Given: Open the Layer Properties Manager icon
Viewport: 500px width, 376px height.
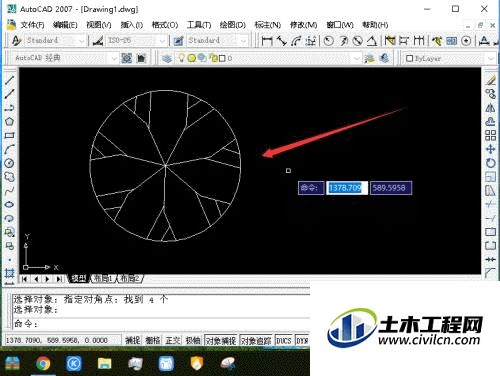Looking at the screenshot, I should pyautogui.click(x=167, y=58).
